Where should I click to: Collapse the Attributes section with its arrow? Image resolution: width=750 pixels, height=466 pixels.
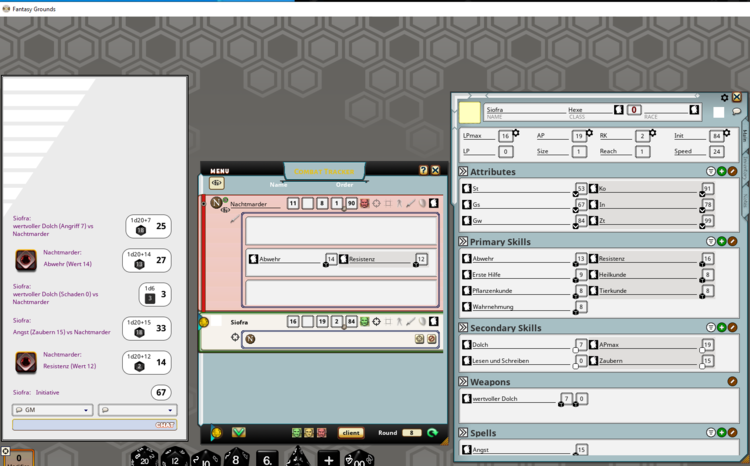[x=463, y=172]
